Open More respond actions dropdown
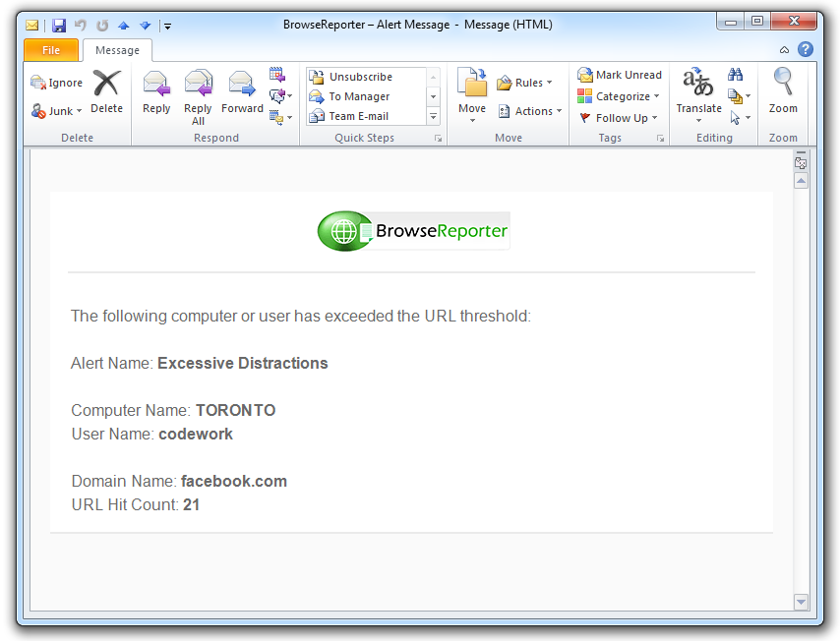The height and width of the screenshot is (642, 840). 280,117
